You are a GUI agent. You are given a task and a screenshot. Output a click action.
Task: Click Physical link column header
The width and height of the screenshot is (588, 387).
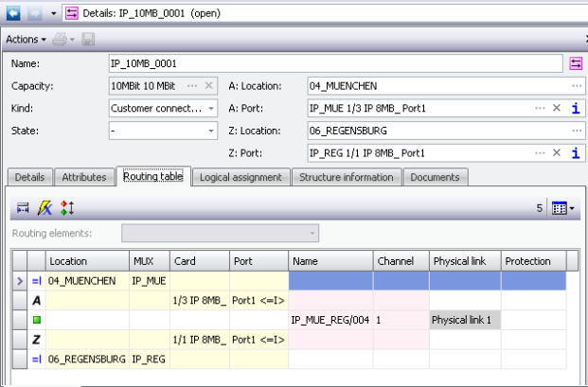pyautogui.click(x=465, y=261)
